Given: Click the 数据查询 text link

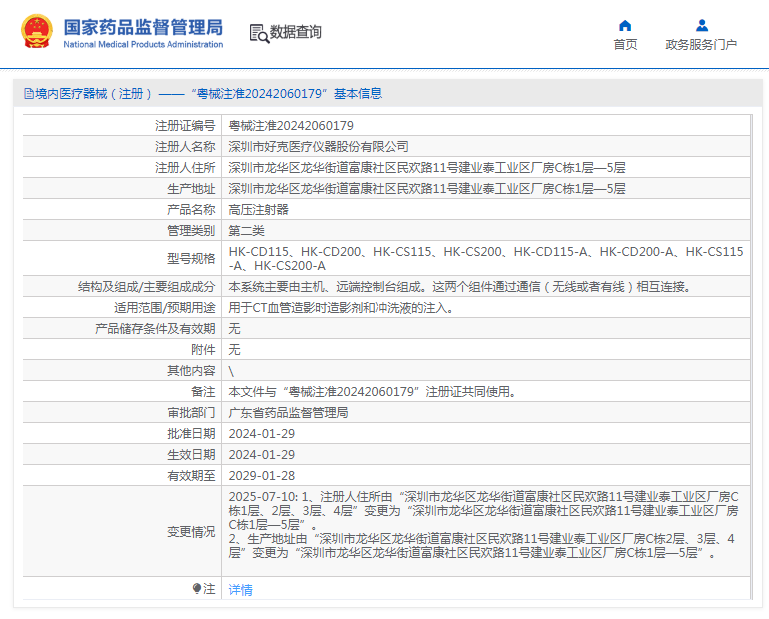Looking at the screenshot, I should [295, 32].
